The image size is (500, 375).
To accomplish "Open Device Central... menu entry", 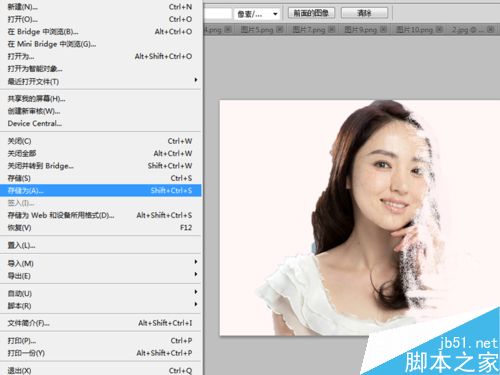I will 100,123.
